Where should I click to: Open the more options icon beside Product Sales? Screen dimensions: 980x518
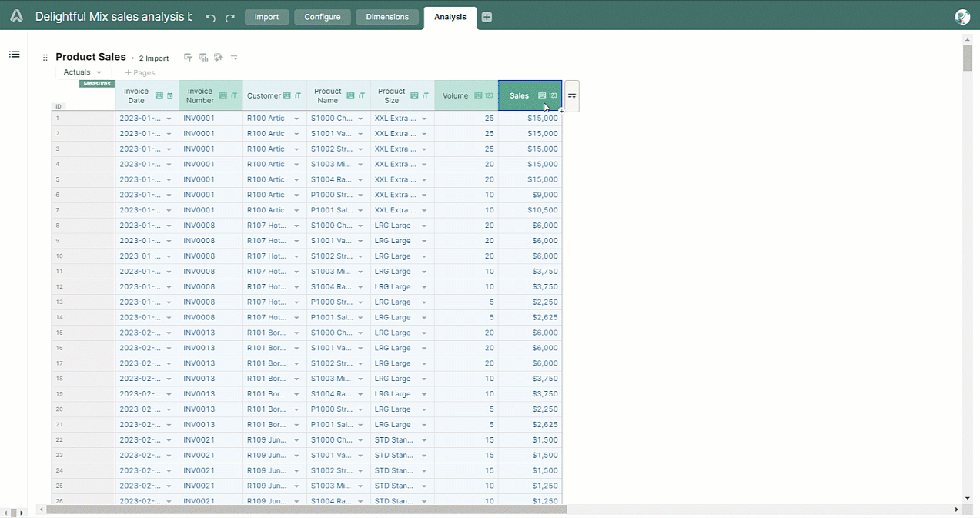pyautogui.click(x=234, y=57)
